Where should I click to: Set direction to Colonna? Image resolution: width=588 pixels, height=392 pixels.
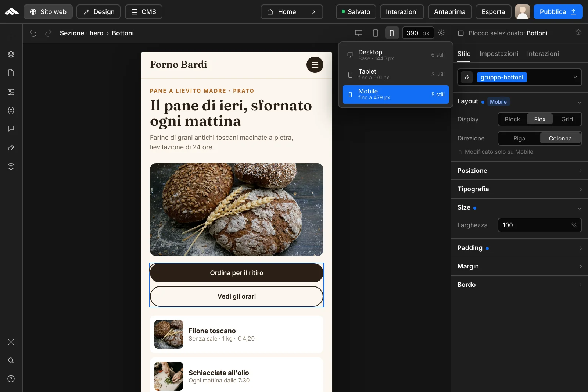point(560,138)
